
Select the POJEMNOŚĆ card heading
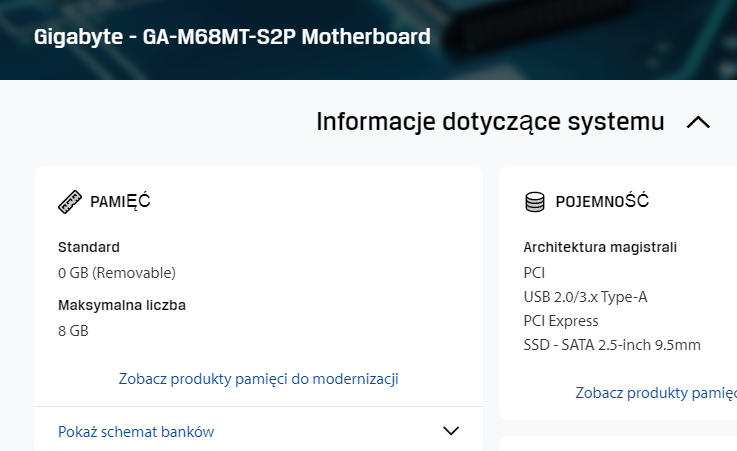[x=602, y=201]
